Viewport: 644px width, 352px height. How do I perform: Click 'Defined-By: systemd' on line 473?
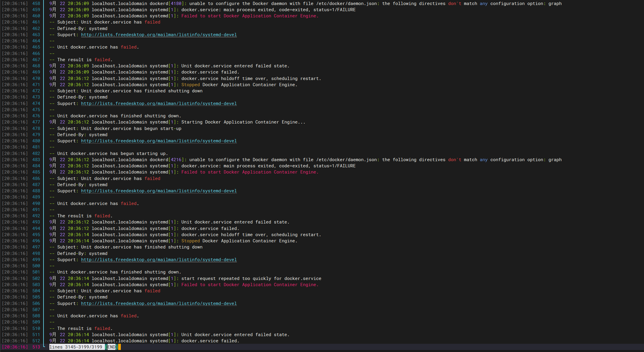click(82, 97)
